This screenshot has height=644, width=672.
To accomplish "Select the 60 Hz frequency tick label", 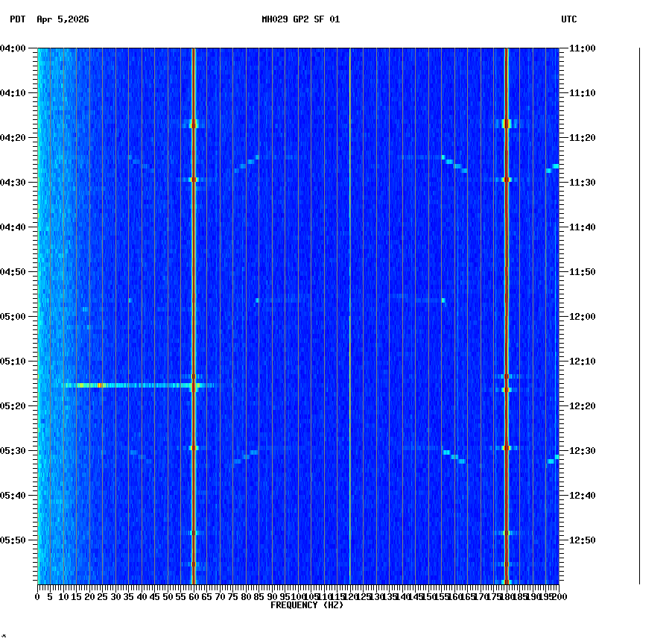I will 194,597.
